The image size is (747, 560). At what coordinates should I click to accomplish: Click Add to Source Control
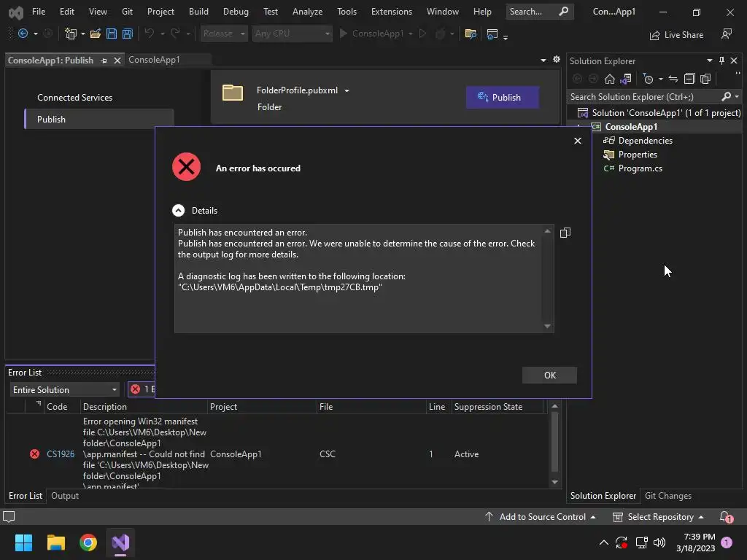(541, 517)
